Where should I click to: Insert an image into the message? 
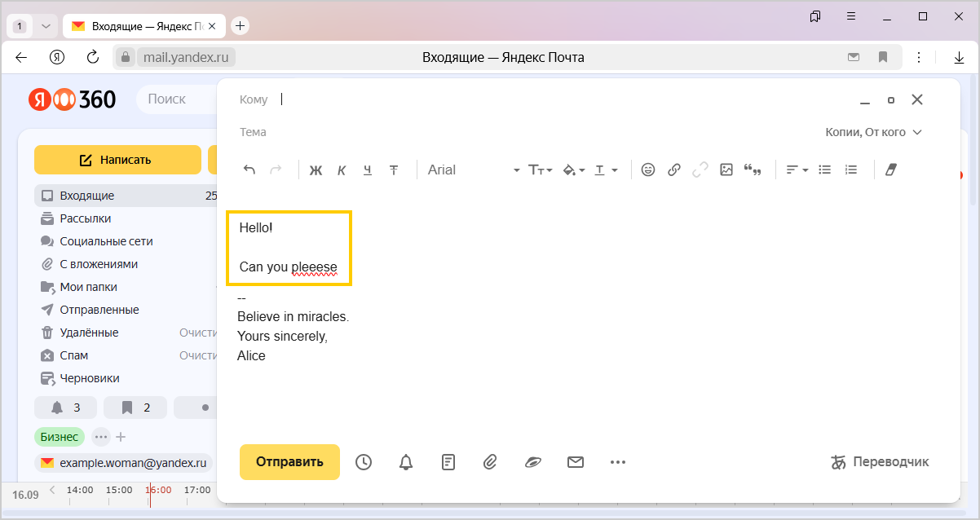(726, 170)
